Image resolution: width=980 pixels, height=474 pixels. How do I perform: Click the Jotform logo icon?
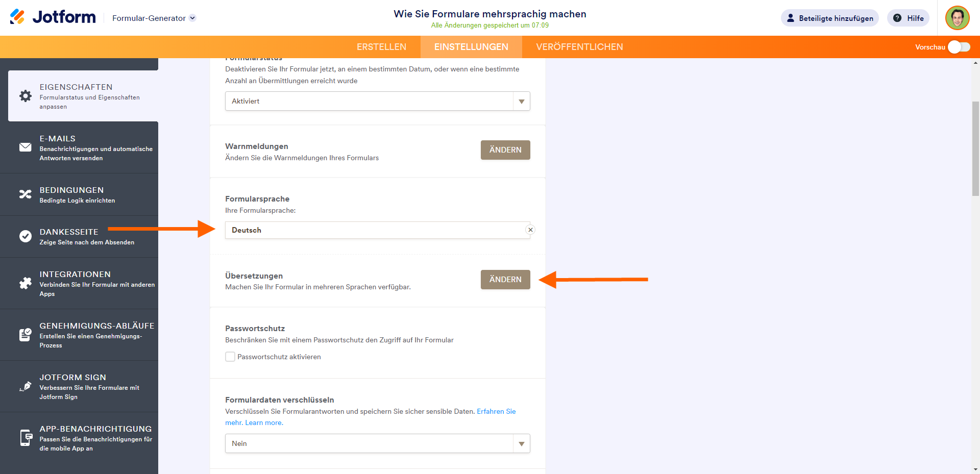click(x=17, y=17)
